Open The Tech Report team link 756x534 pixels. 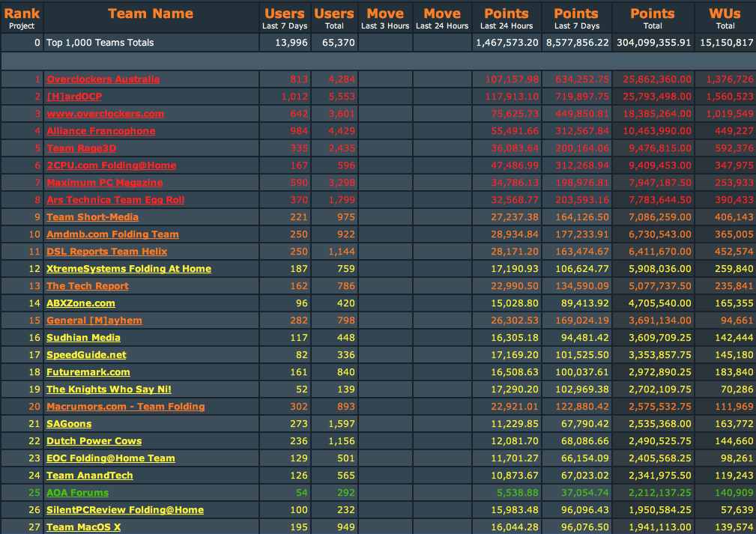point(88,286)
